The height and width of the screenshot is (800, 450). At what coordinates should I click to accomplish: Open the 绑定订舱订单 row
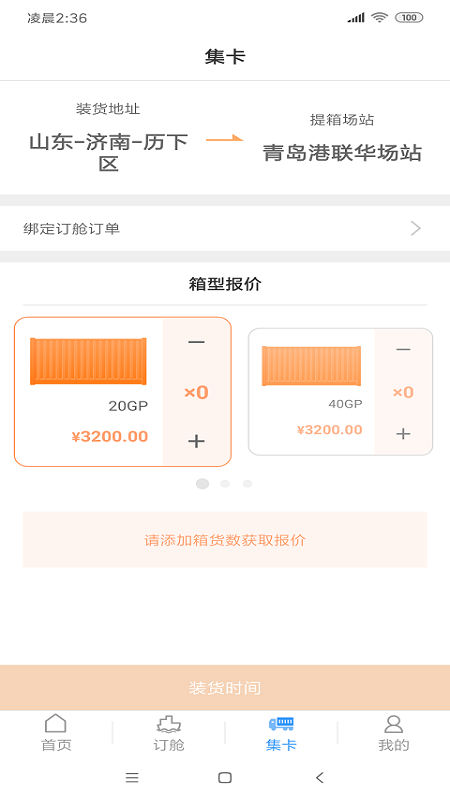point(225,228)
